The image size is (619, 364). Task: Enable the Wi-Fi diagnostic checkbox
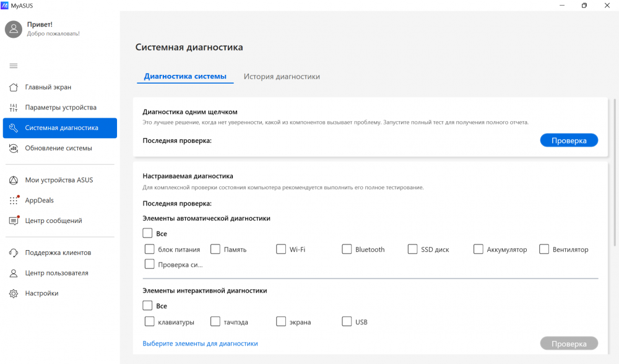coord(281,249)
